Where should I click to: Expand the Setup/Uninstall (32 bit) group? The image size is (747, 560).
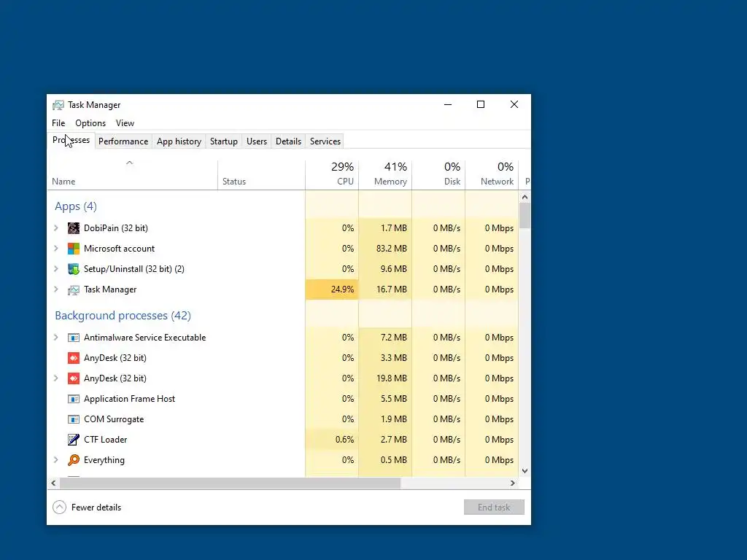point(56,269)
